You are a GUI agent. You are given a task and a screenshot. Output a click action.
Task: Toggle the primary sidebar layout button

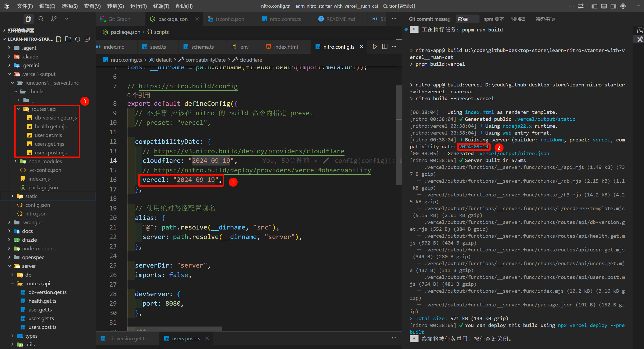coord(594,6)
